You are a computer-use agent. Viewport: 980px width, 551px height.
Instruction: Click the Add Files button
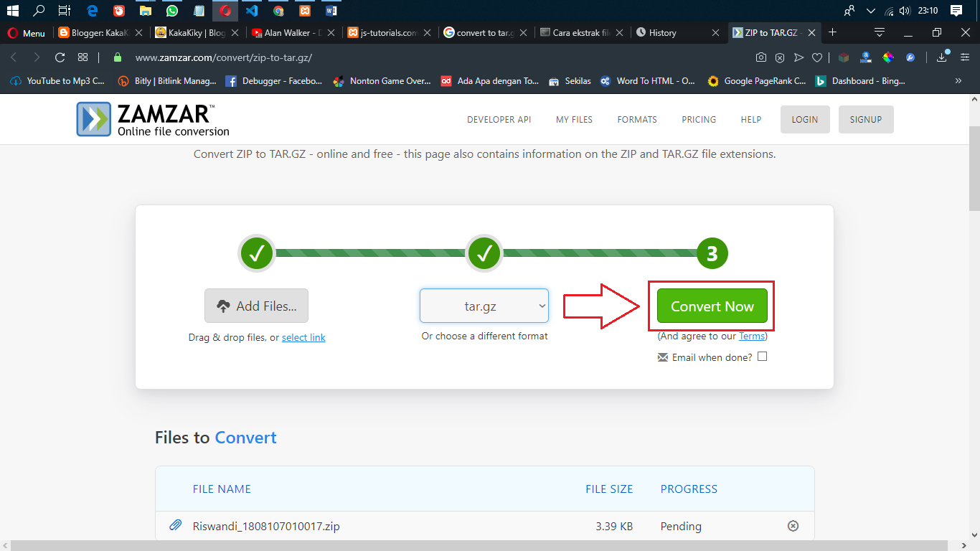(256, 306)
